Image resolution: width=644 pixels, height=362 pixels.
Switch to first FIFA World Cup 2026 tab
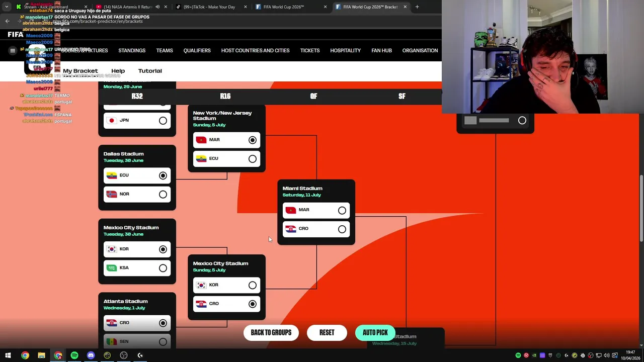point(291,7)
